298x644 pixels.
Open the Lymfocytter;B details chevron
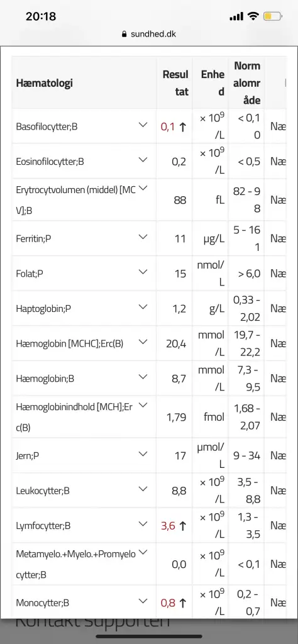[143, 524]
